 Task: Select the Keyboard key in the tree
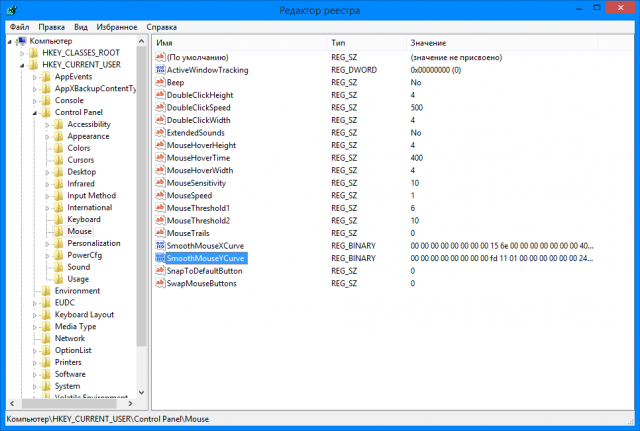pyautogui.click(x=84, y=219)
